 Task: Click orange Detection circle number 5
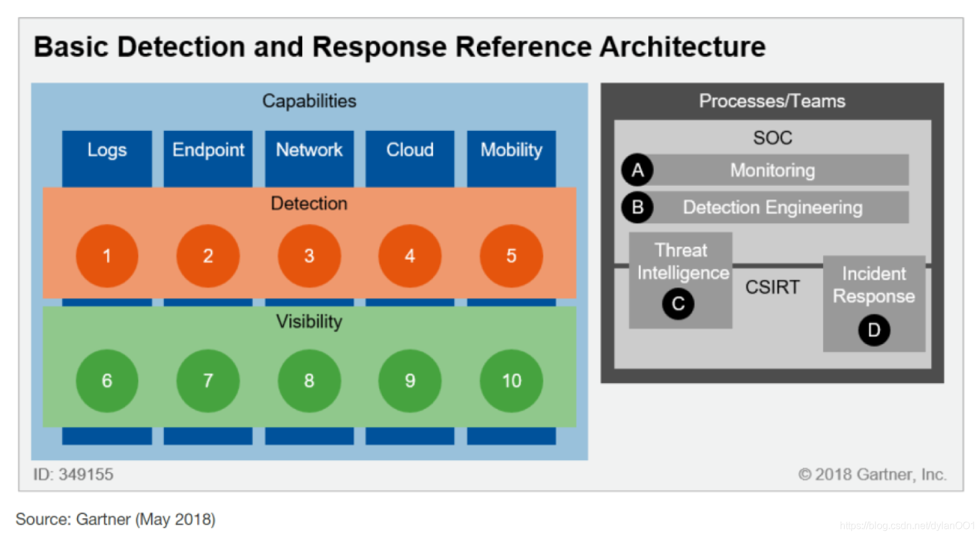(511, 256)
